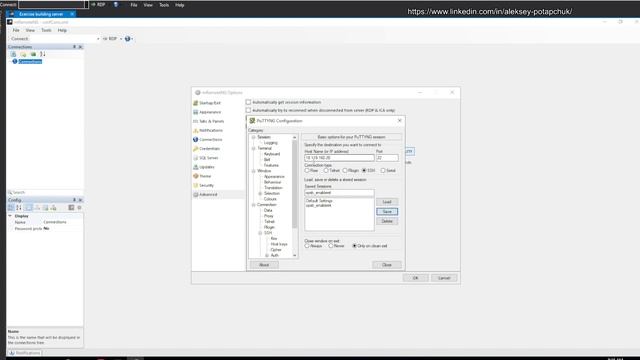Click categorized view icon in Config panel
The width and height of the screenshot is (640, 360).
pyautogui.click(x=11, y=208)
